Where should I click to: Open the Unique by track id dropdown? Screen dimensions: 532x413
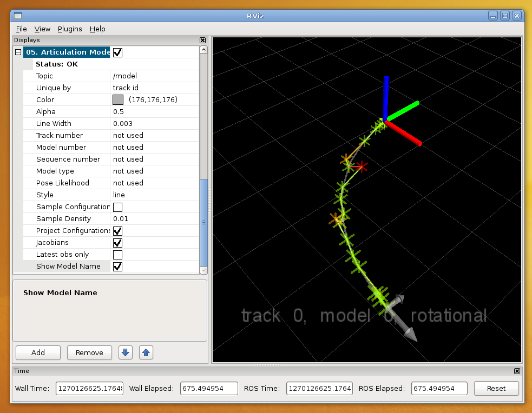tap(155, 88)
